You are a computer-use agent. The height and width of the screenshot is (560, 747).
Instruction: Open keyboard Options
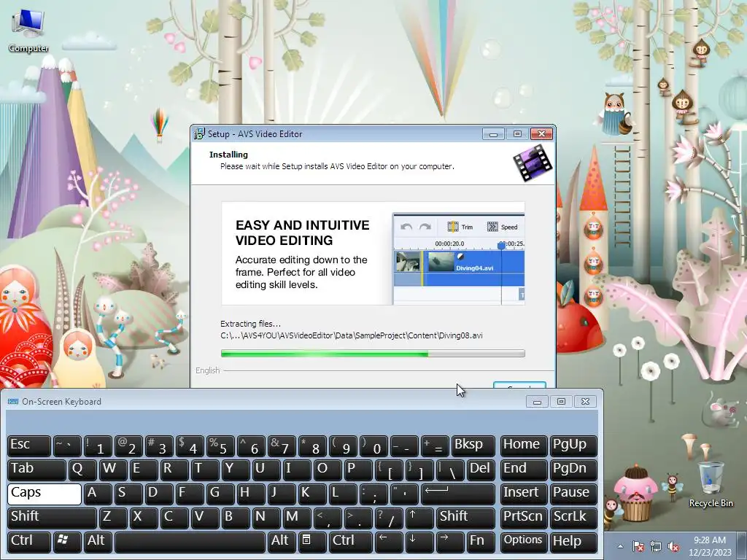tap(524, 542)
